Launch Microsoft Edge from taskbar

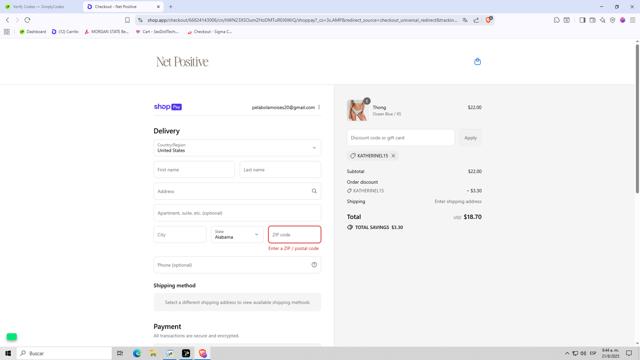pos(137,353)
